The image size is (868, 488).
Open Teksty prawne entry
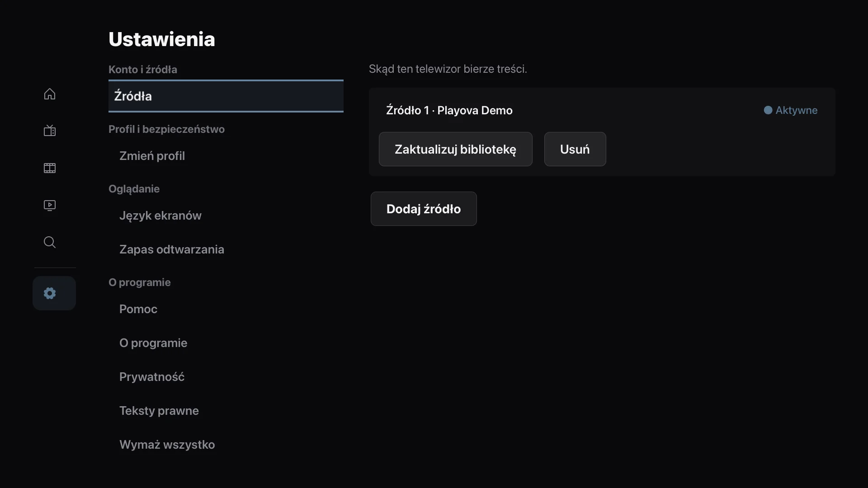tap(226, 411)
